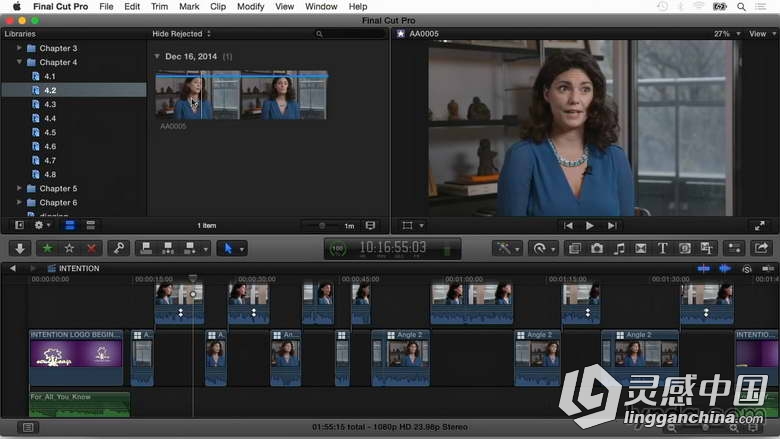Show the Effects browser icon

click(x=575, y=248)
